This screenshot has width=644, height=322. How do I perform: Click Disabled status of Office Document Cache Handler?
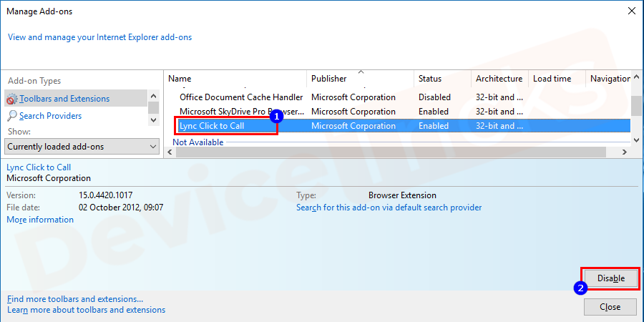pyautogui.click(x=434, y=97)
